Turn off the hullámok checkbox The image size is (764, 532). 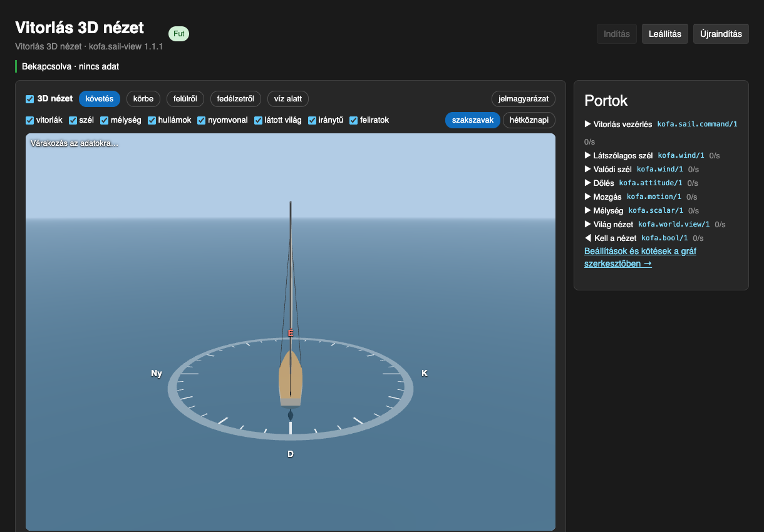click(x=152, y=120)
